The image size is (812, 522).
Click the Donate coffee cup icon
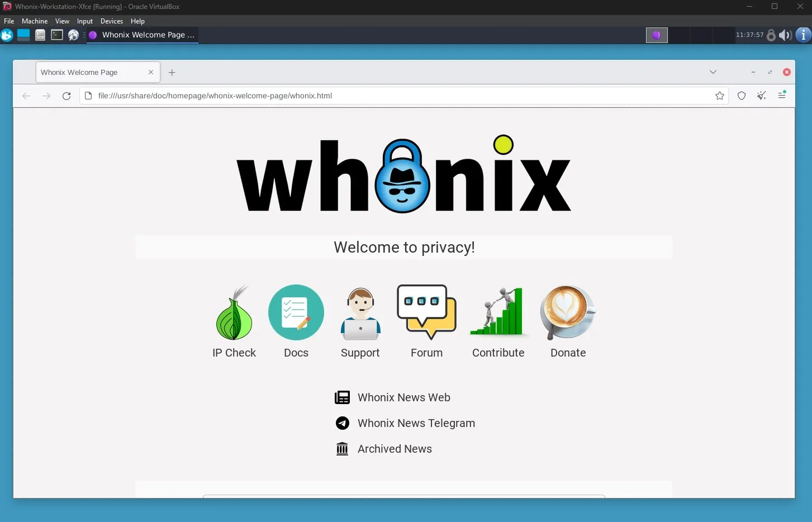point(567,312)
